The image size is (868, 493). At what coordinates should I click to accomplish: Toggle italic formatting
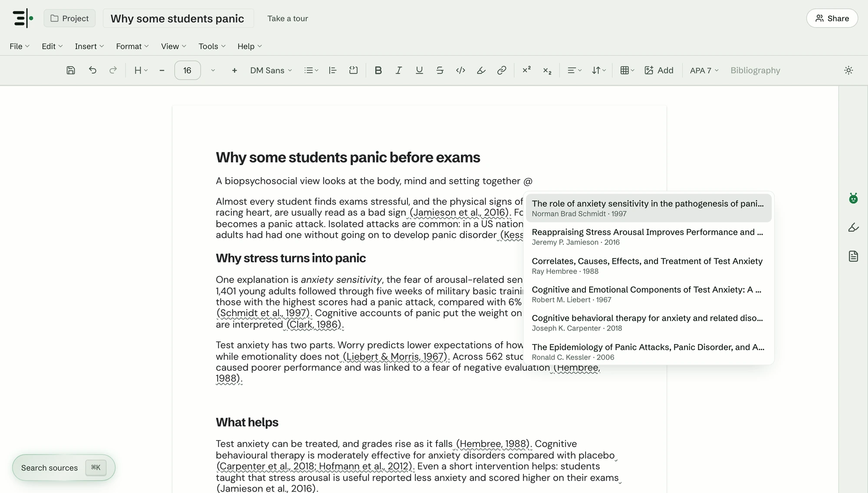click(398, 70)
